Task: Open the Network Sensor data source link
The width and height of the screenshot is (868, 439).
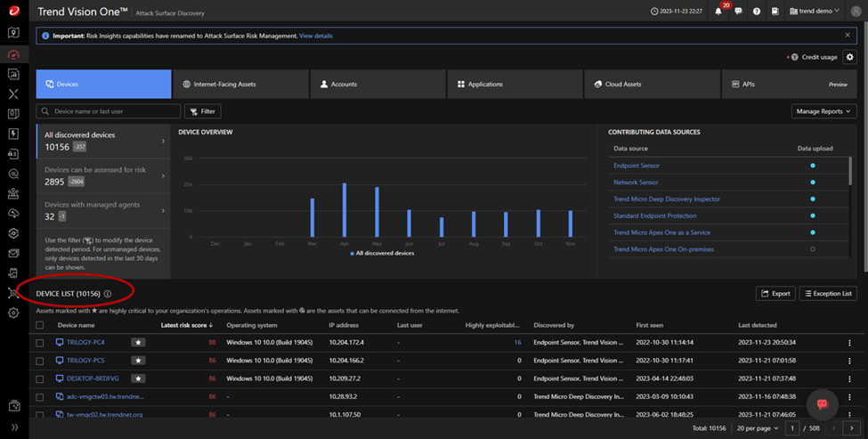Action: tap(636, 183)
